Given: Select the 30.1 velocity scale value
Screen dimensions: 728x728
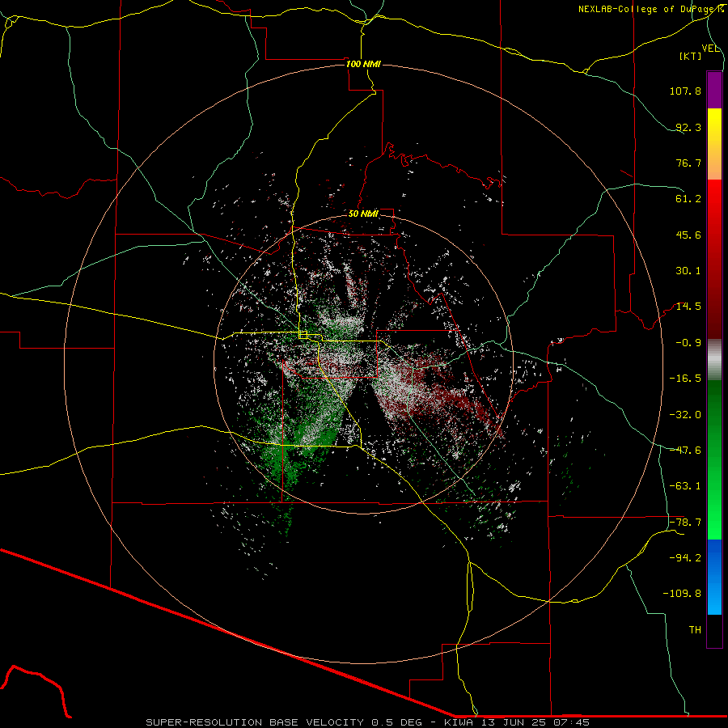Looking at the screenshot, I should [688, 271].
